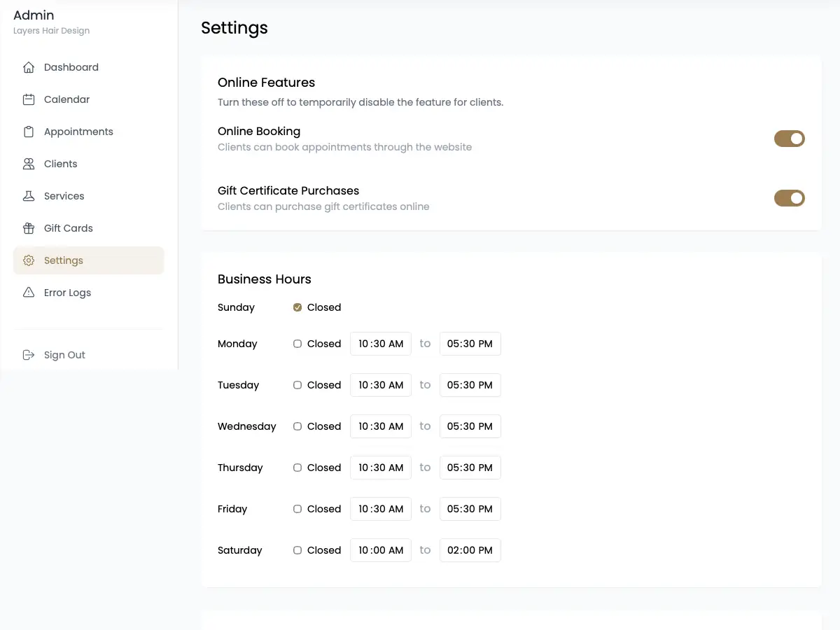The image size is (840, 630).
Task: Click the Admin heading in sidebar
Action: (x=34, y=15)
